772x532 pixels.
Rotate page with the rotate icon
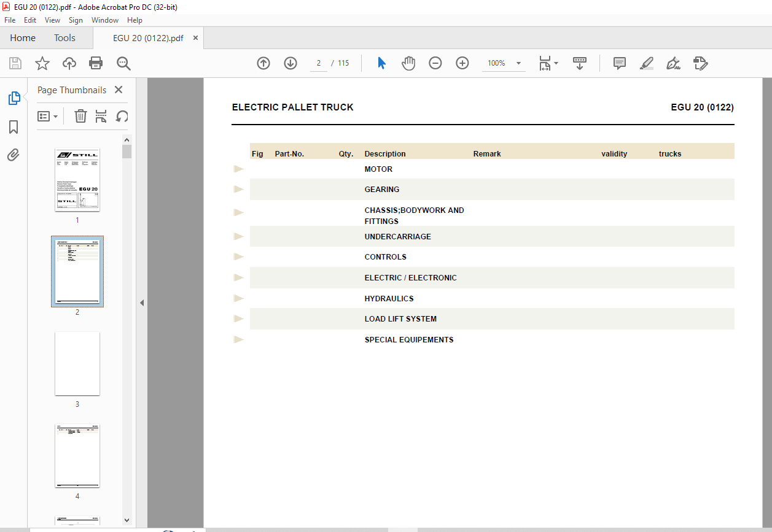[122, 116]
